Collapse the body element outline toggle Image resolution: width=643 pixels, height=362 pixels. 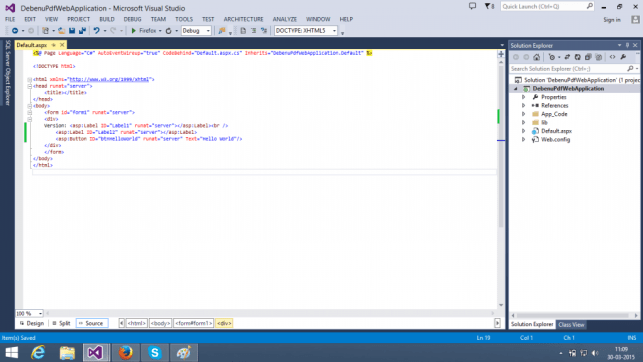(30, 106)
